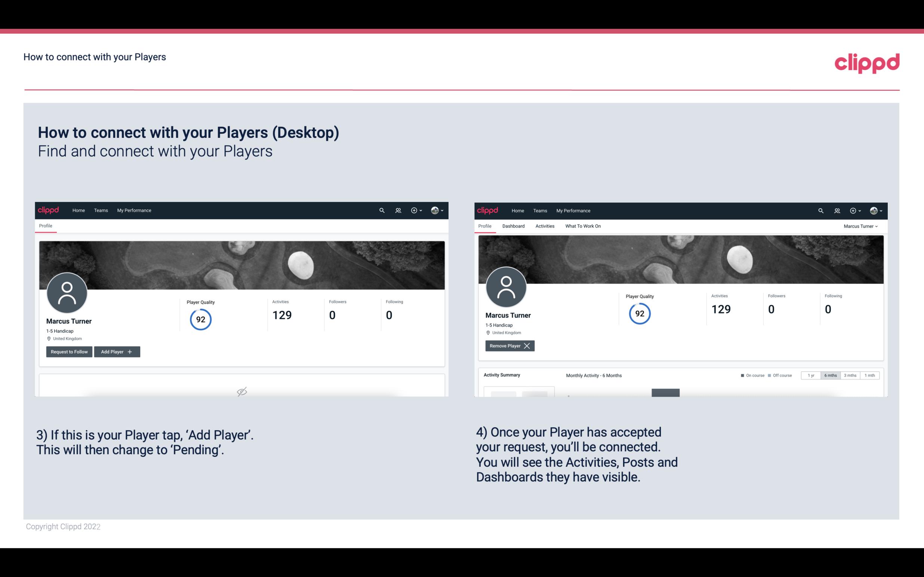Click the people/connections icon in left navbar
Viewport: 924px width, 577px height.
point(397,211)
